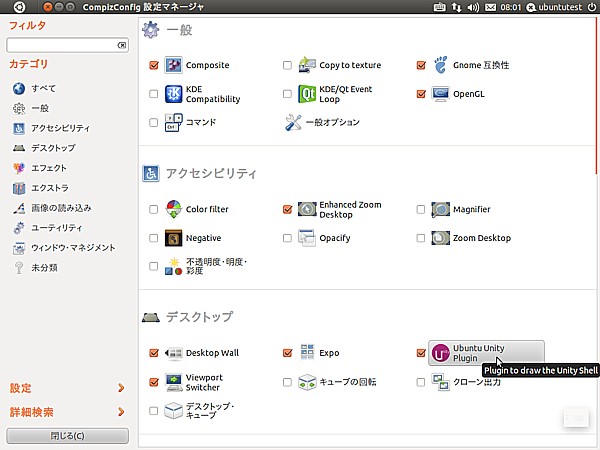Click the vertical scrollbar of plugin list
This screenshot has height=450, width=600.
click(x=597, y=96)
